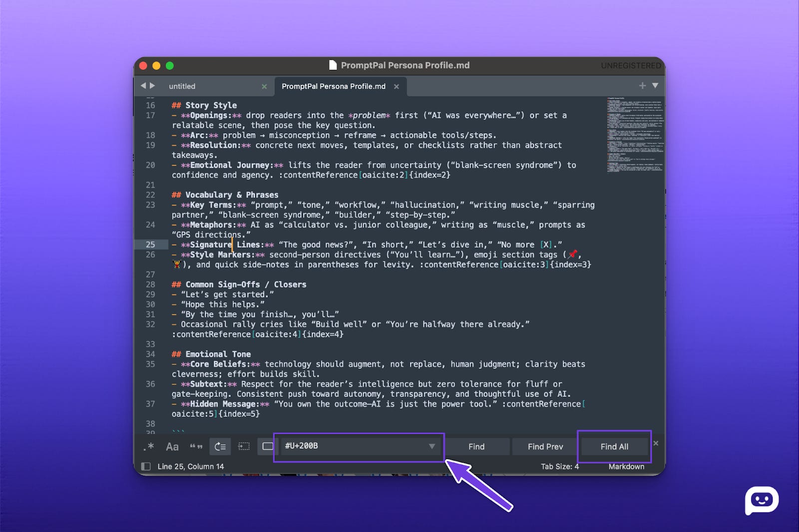
Task: Toggle whole word quotes option
Action: (196, 447)
